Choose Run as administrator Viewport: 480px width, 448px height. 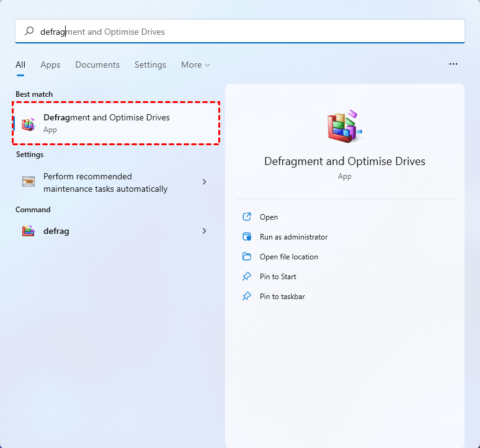(293, 237)
